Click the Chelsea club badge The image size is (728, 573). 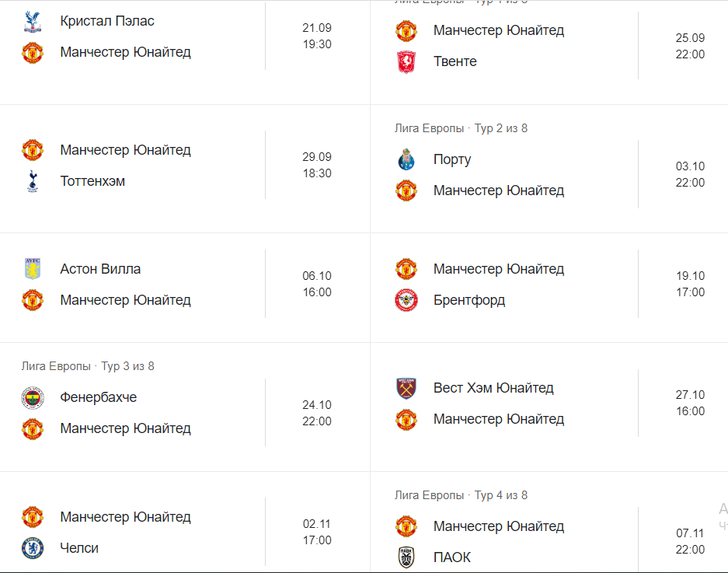(33, 548)
